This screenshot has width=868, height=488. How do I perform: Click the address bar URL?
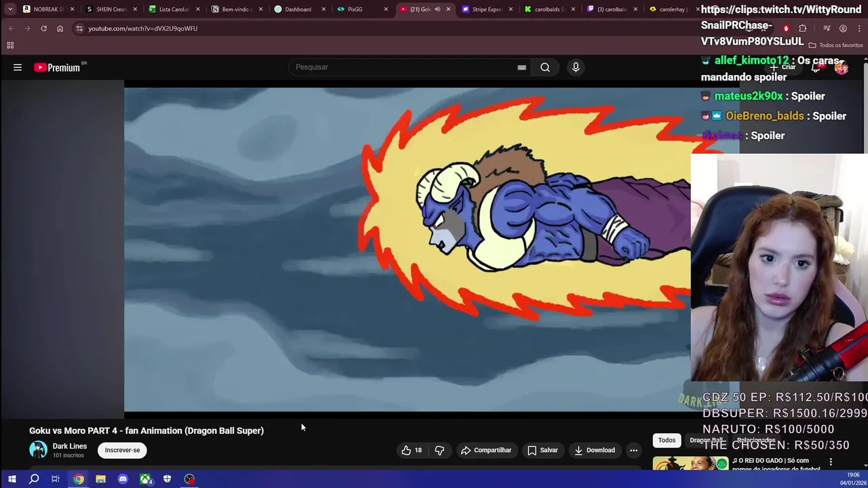(143, 28)
